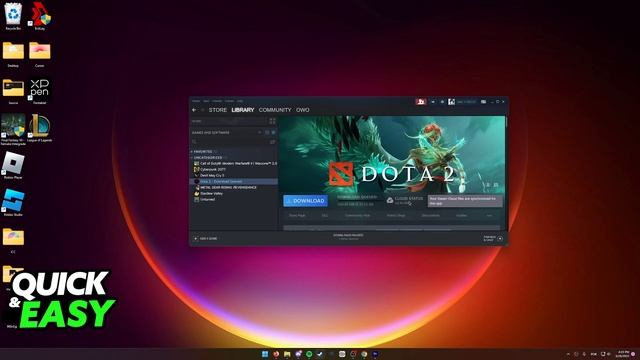Open the Steam menu in menu bar
Image resolution: width=640 pixels, height=360 pixels.
[196, 101]
